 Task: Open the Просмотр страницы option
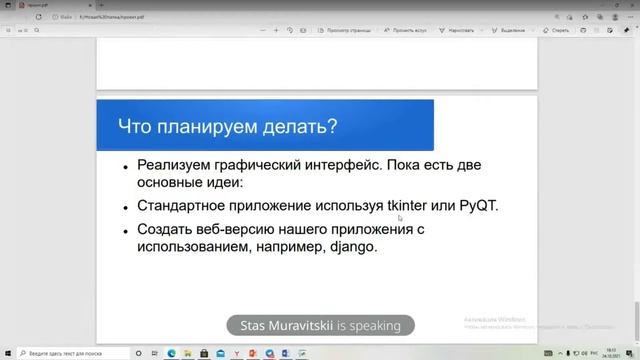(x=344, y=30)
